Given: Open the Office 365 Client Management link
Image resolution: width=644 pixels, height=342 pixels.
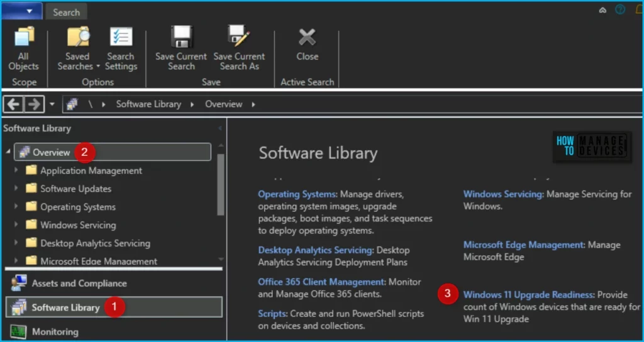Looking at the screenshot, I should (321, 282).
